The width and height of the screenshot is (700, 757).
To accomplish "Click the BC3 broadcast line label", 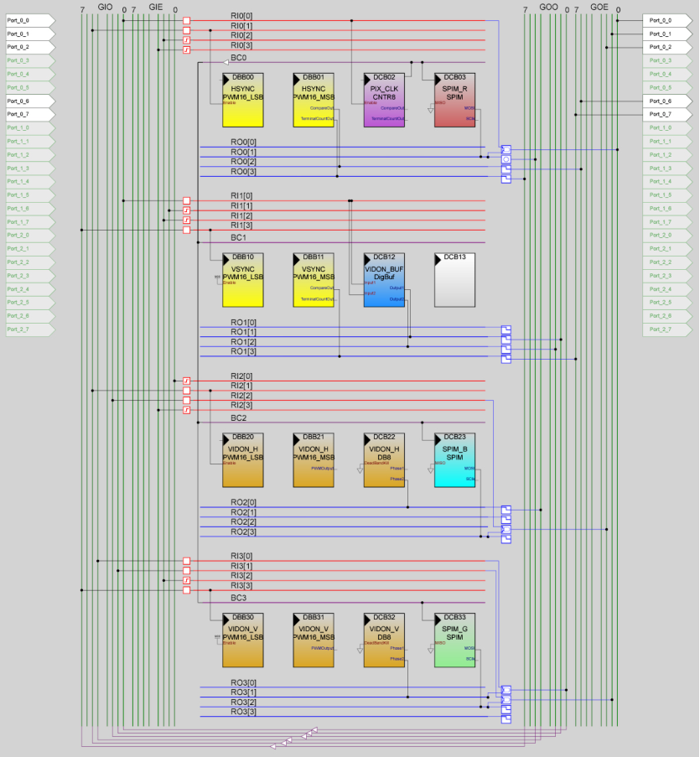I will 238,598.
